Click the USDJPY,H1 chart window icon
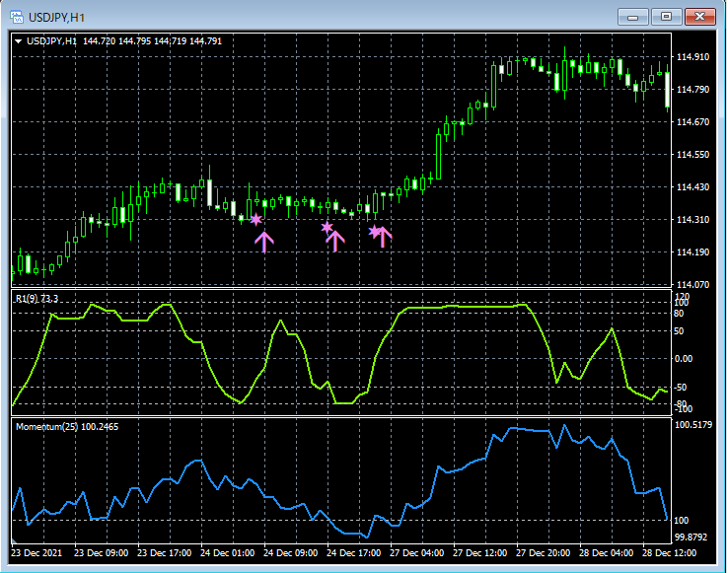Screen dimensions: 728x573 point(17,18)
